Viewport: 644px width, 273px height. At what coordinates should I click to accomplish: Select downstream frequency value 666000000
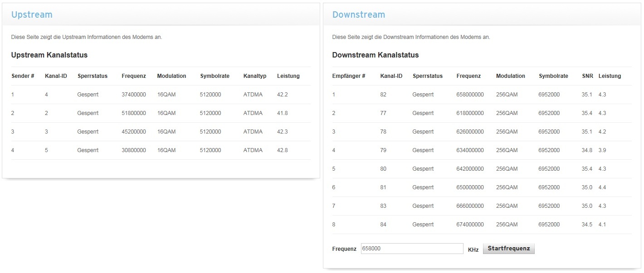point(470,206)
